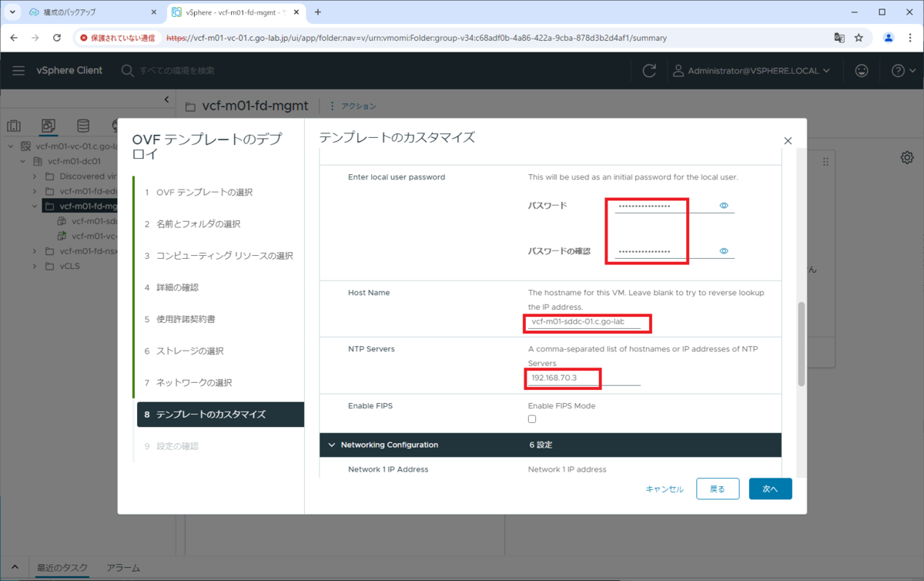Click the 戻る (Back) button
The height and width of the screenshot is (581, 924).
[718, 489]
